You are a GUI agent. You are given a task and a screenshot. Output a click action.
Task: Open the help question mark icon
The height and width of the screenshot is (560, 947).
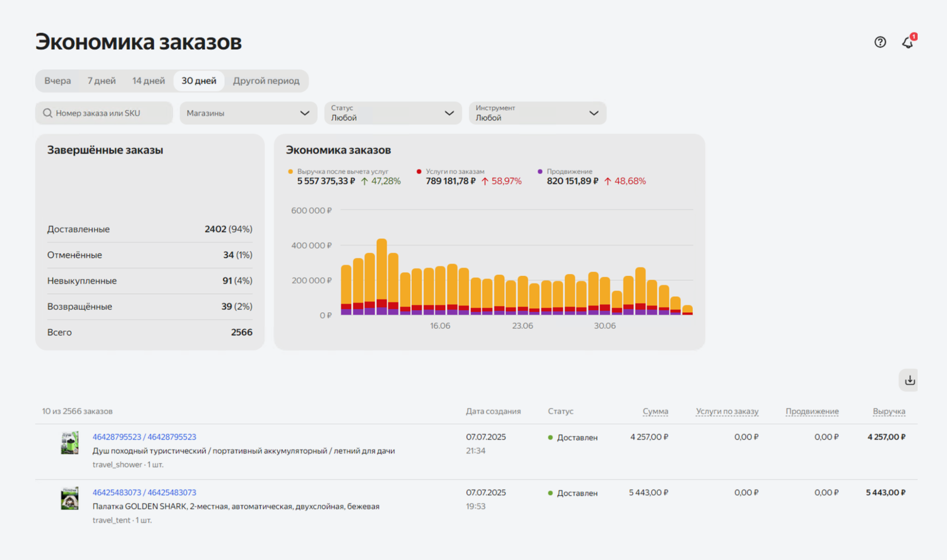pyautogui.click(x=880, y=42)
